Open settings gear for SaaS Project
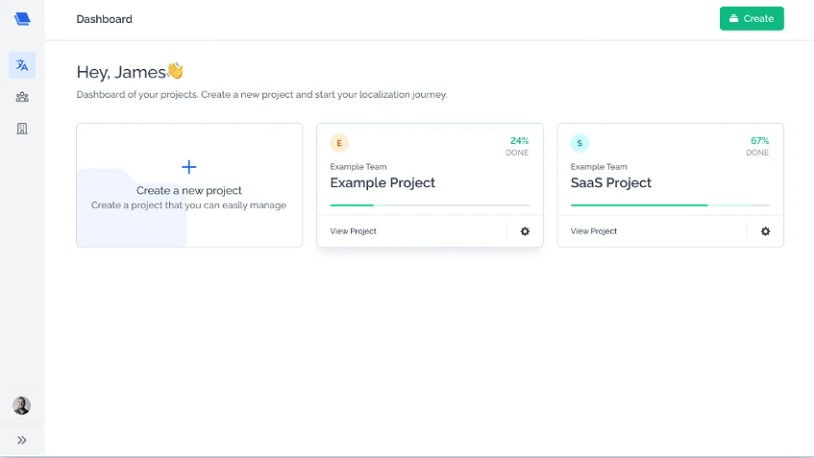Viewport: 814px width, 458px height. pos(765,232)
